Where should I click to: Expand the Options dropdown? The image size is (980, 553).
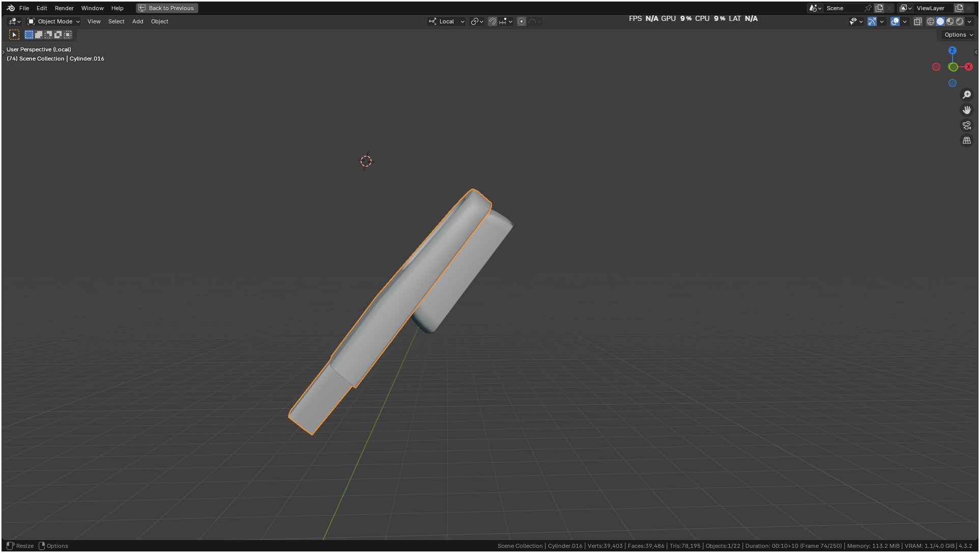[959, 35]
